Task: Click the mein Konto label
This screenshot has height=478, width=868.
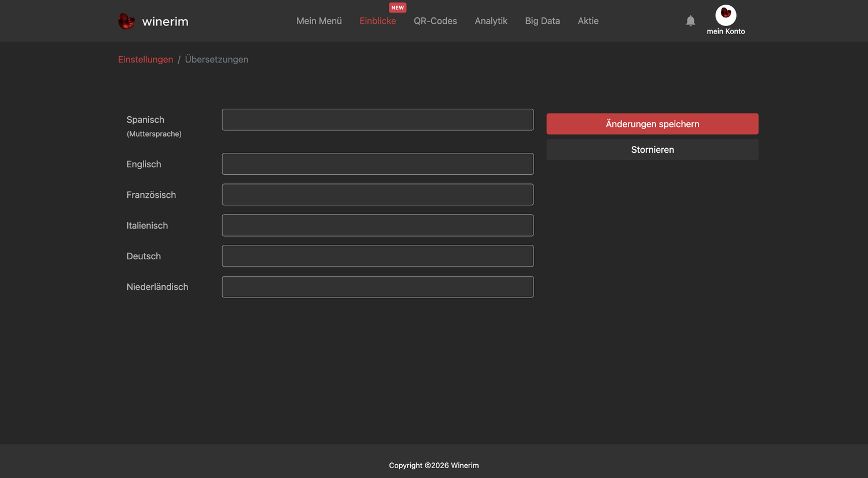Action: pyautogui.click(x=726, y=31)
